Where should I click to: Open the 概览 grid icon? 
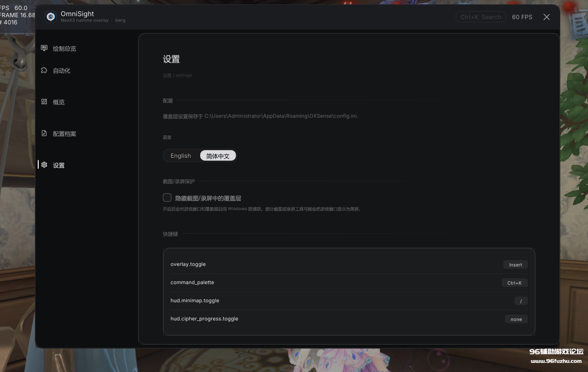point(44,102)
